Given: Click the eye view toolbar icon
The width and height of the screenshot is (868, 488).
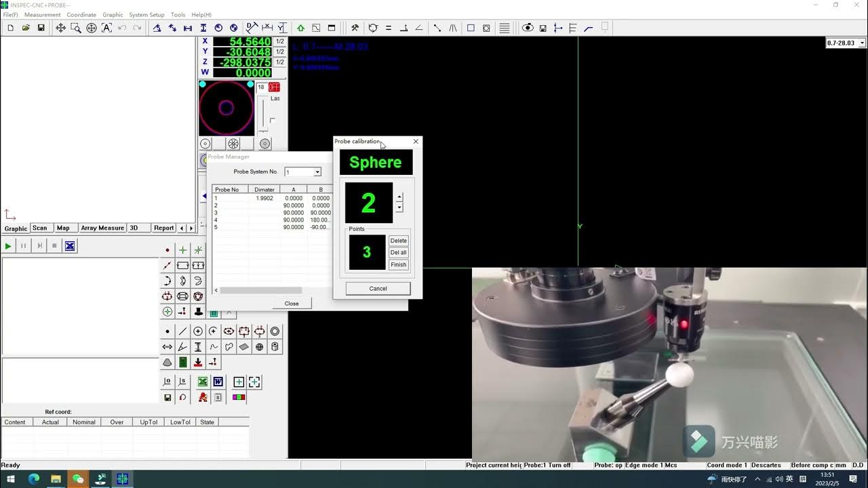Looking at the screenshot, I should click(x=528, y=28).
